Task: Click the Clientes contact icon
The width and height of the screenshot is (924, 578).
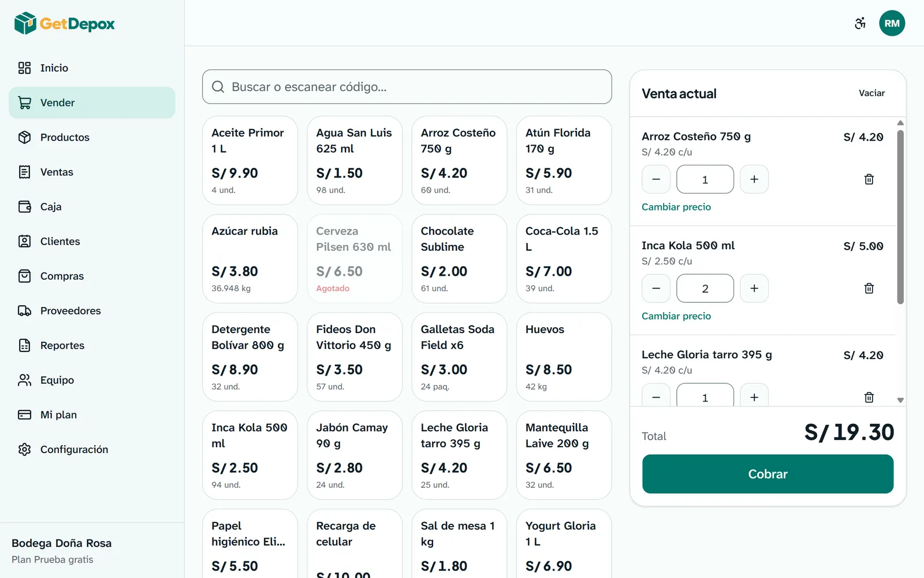Action: point(24,242)
